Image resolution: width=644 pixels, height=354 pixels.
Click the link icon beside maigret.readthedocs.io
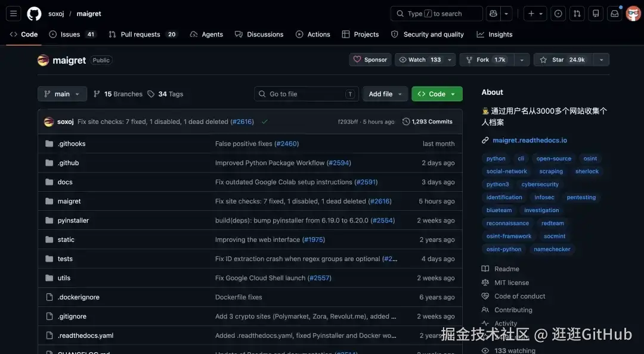point(485,141)
